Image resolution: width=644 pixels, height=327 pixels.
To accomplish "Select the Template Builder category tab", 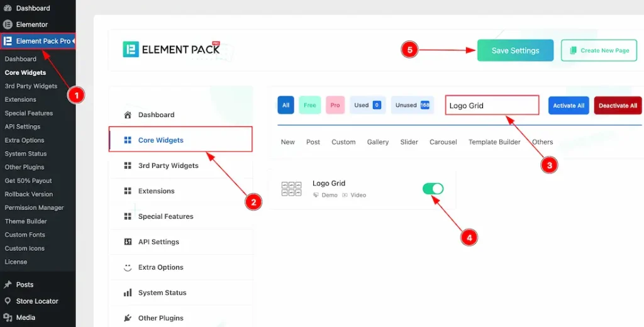I will point(494,141).
